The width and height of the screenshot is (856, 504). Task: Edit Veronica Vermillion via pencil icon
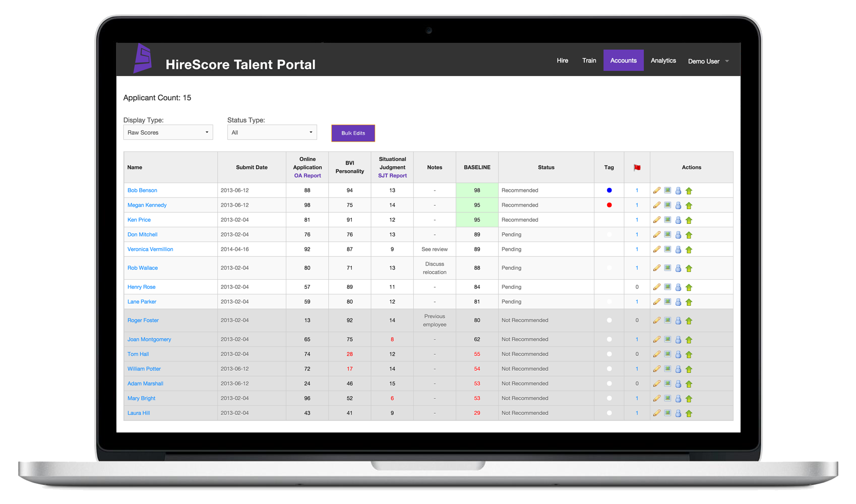657,249
